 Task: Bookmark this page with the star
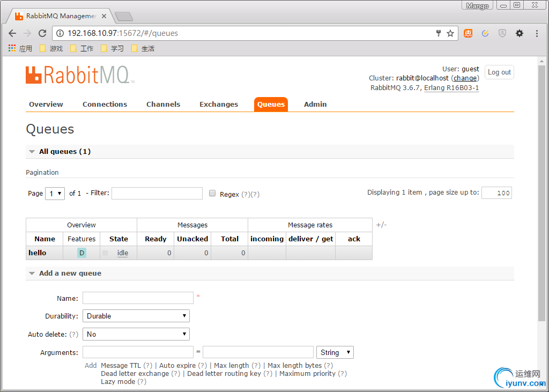coord(450,33)
